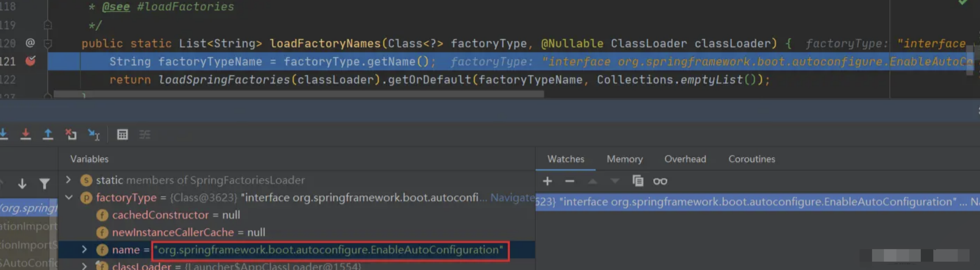
Task: Collapse the Javadoc comment fold on line 119
Action: [x=48, y=25]
